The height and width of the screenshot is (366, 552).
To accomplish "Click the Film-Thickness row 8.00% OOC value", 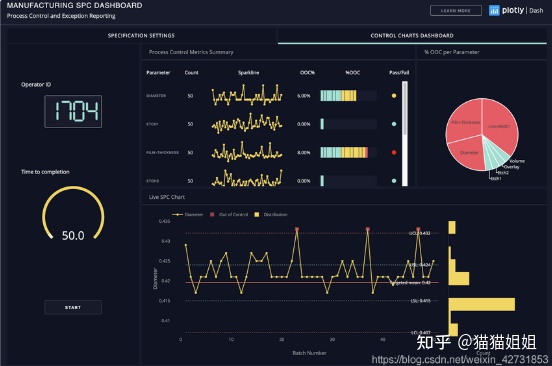I will point(303,152).
